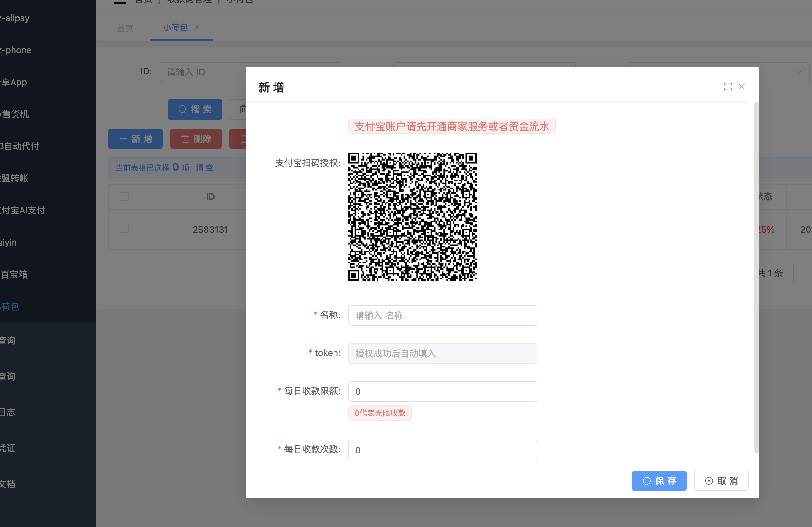This screenshot has height=527, width=812.
Task: Expand the dropdown chevron at top right
Action: point(798,72)
